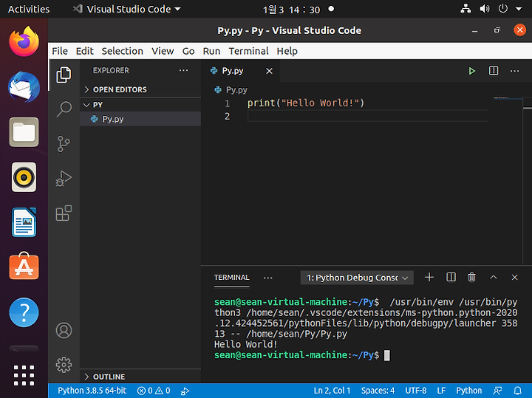The image size is (532, 398).
Task: Click Ln 2, Col 1 cursor position
Action: pos(332,391)
